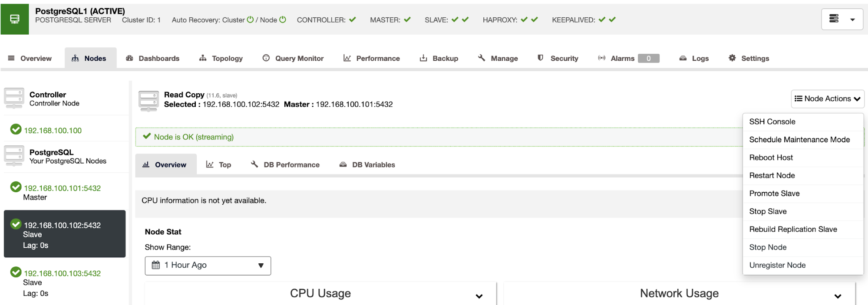
Task: Toggle Cluster auto recovery power icon
Action: (250, 20)
